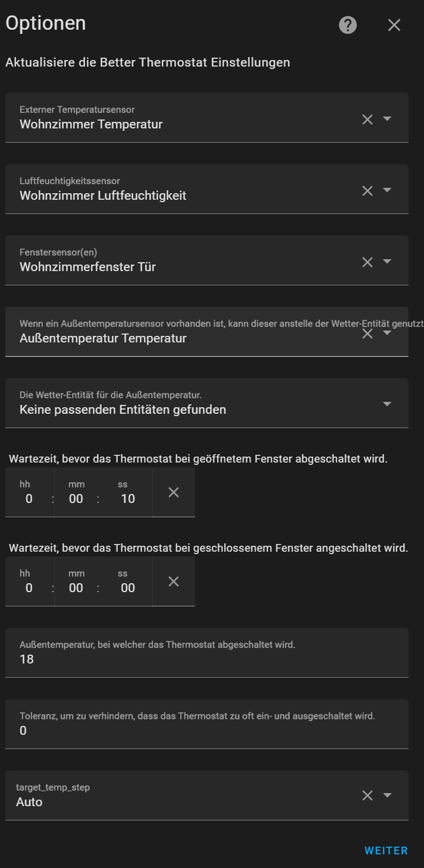Clear the target_temp_step selection
This screenshot has height=868, width=424.
click(x=368, y=795)
